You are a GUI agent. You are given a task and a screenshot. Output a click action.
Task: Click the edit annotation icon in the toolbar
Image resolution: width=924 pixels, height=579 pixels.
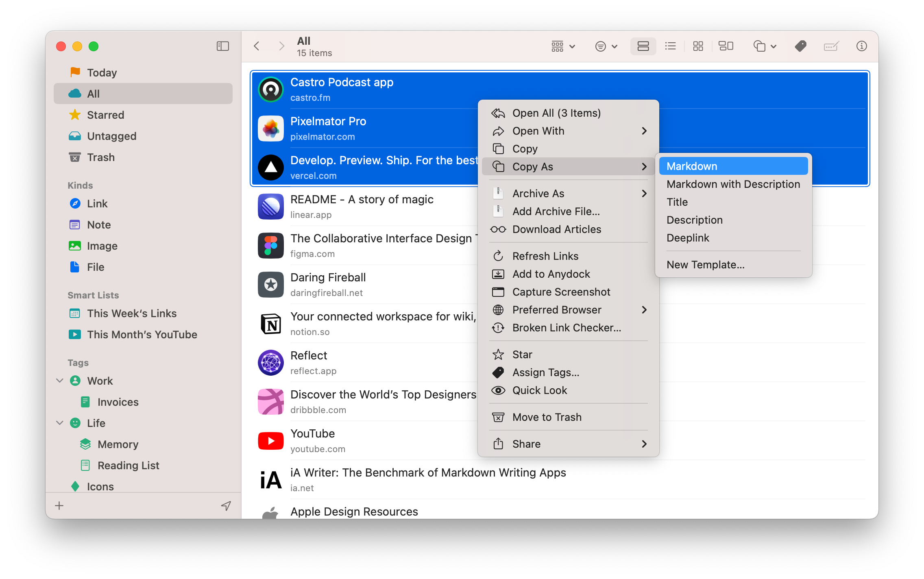click(831, 46)
